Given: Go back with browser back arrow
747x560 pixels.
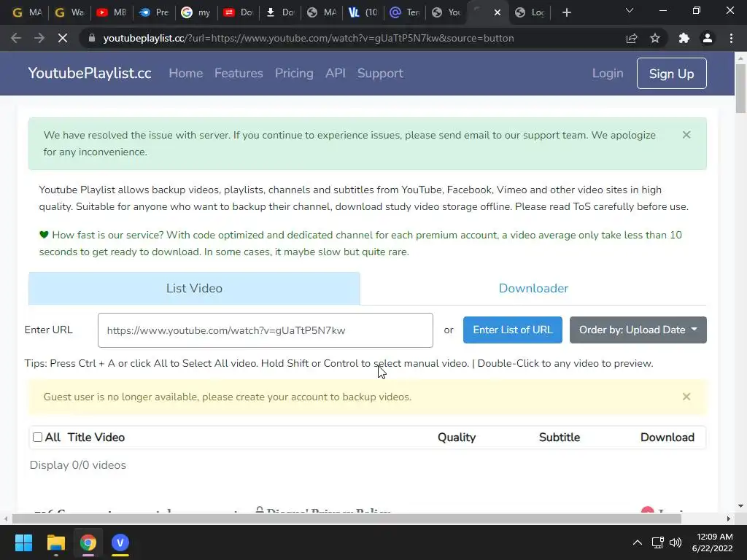Looking at the screenshot, I should [16, 38].
